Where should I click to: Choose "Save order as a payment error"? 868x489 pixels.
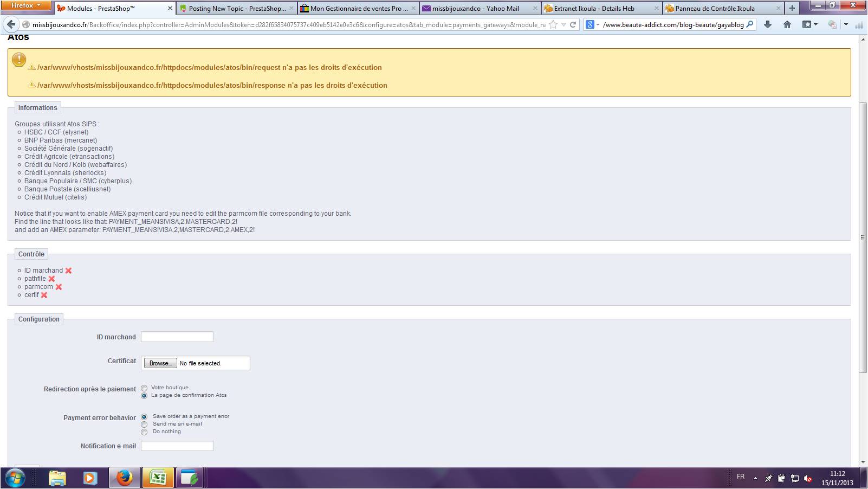coord(144,417)
